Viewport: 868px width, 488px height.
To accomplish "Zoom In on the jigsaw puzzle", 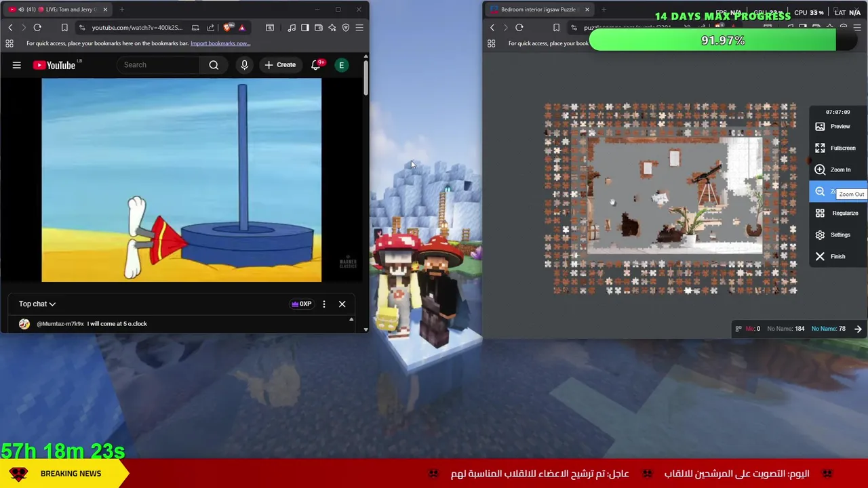I will click(838, 169).
